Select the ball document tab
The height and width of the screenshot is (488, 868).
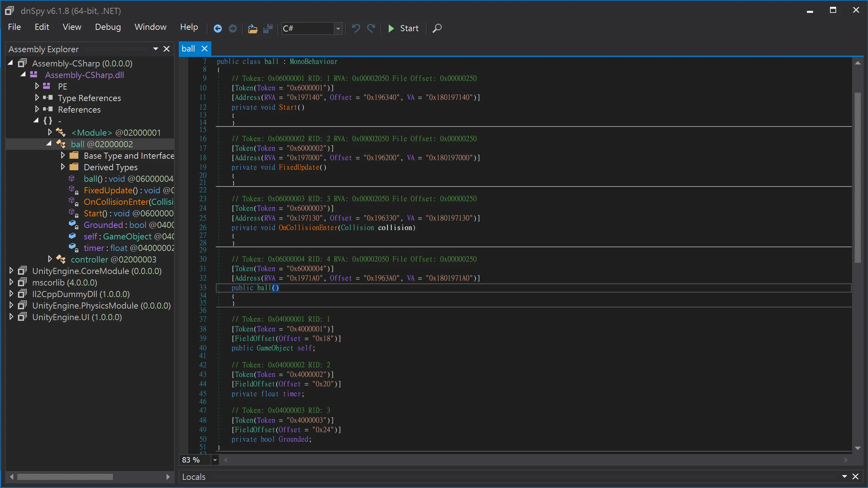[x=189, y=49]
